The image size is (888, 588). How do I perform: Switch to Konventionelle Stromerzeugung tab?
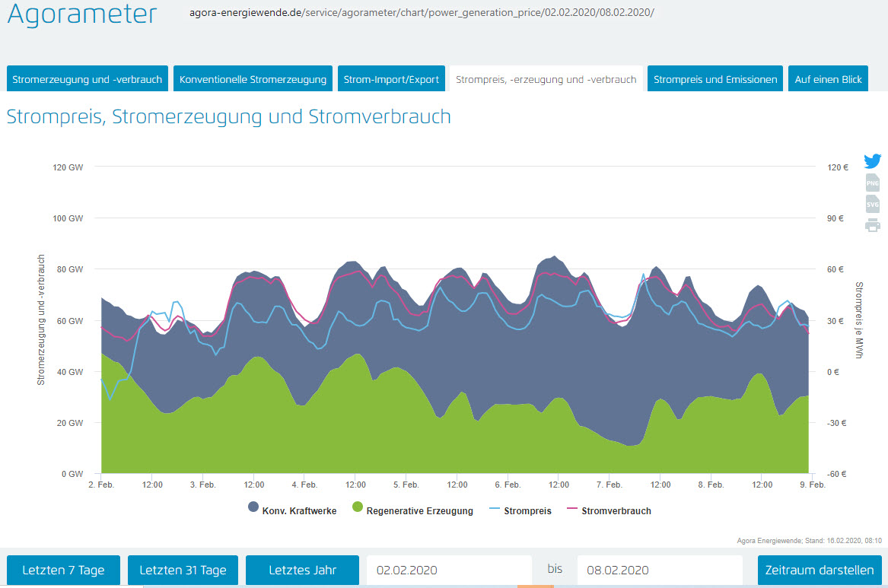[253, 79]
